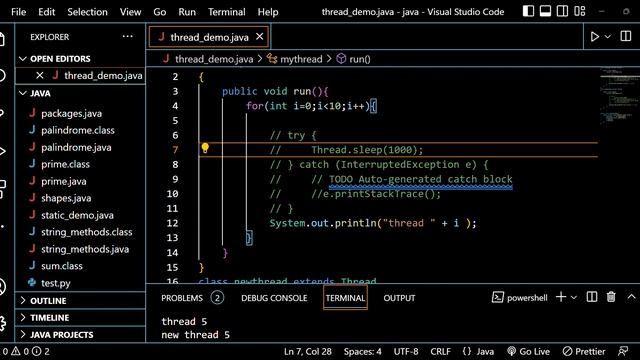Change end of line CRLF

(x=440, y=351)
